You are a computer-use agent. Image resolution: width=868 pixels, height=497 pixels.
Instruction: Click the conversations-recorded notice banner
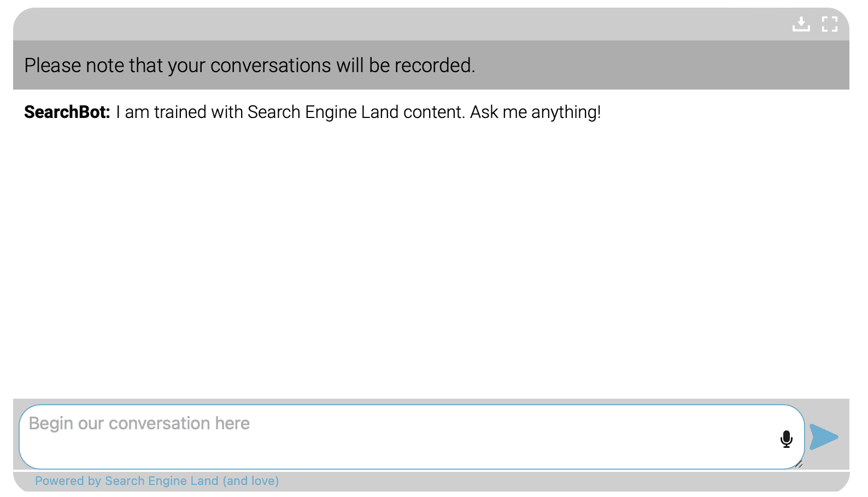point(431,65)
